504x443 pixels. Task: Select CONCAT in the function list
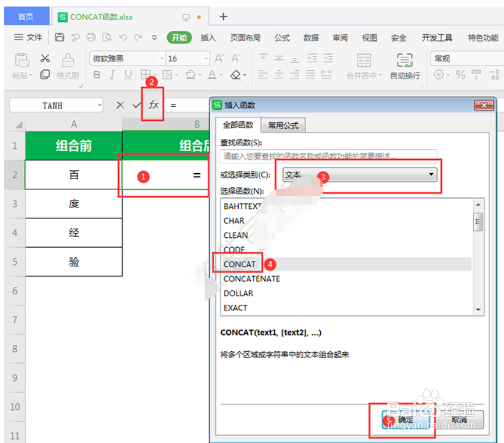click(x=240, y=263)
